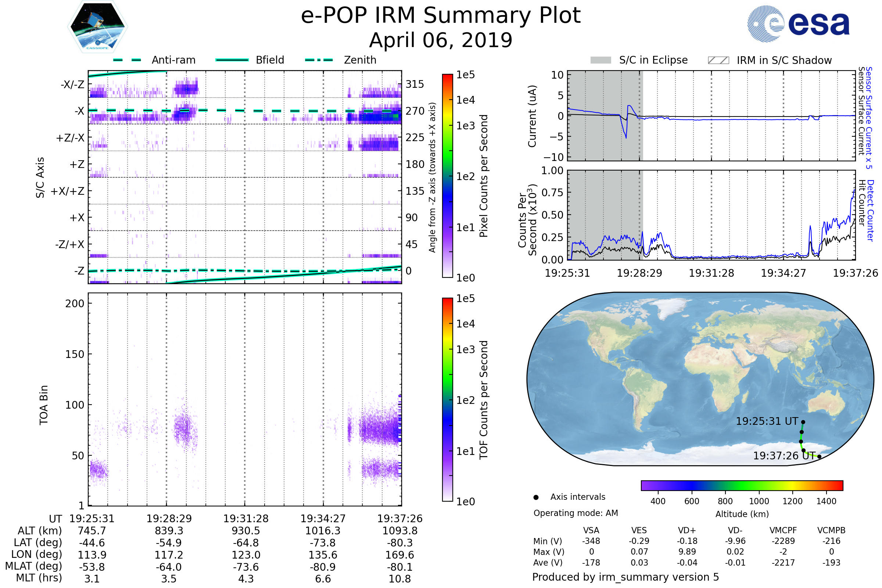This screenshot has height=588, width=882.
Task: Click the Pixel Counts per Second colorbar
Action: (x=447, y=176)
